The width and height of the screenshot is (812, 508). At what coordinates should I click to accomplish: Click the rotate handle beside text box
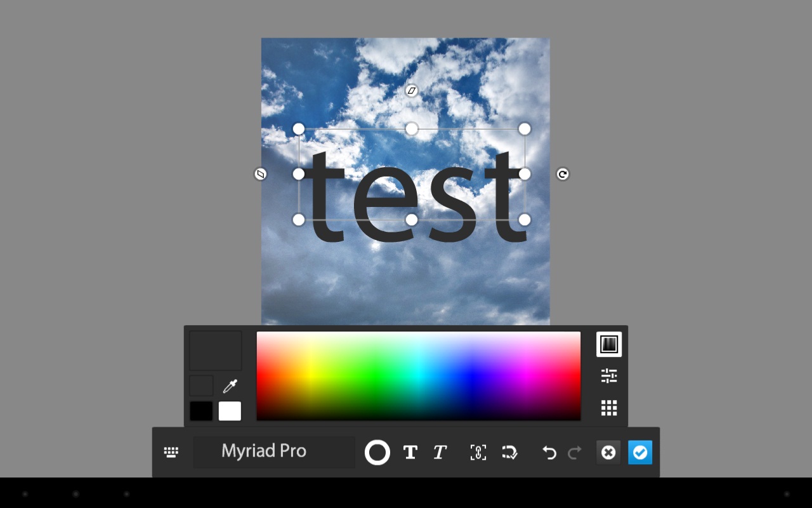click(563, 174)
